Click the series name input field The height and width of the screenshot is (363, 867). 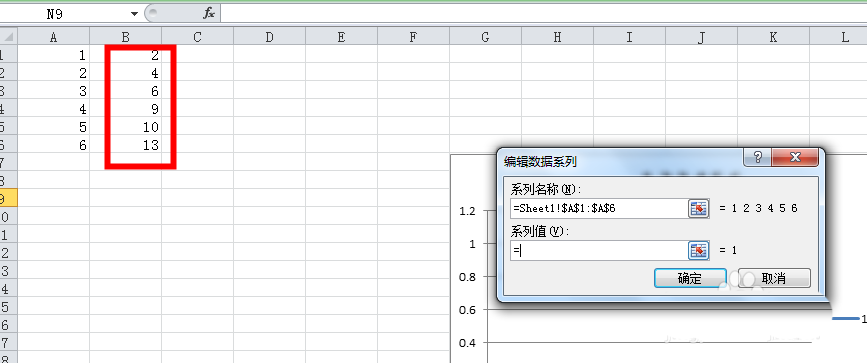(x=598, y=209)
